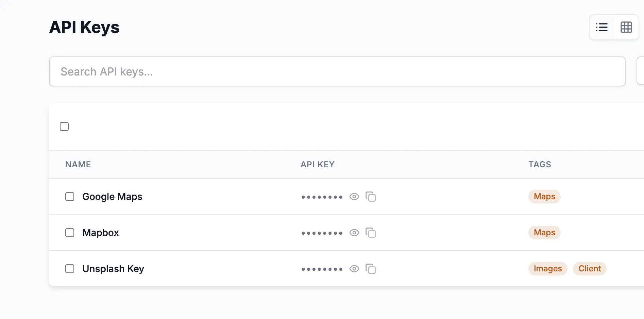This screenshot has height=319, width=644.
Task: Reveal the Unsplash Key value
Action: coord(354,269)
